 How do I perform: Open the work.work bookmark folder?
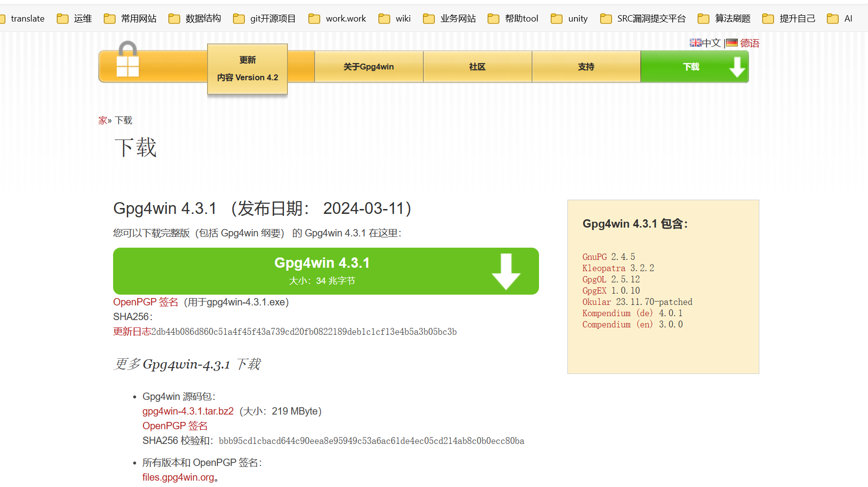[x=337, y=19]
